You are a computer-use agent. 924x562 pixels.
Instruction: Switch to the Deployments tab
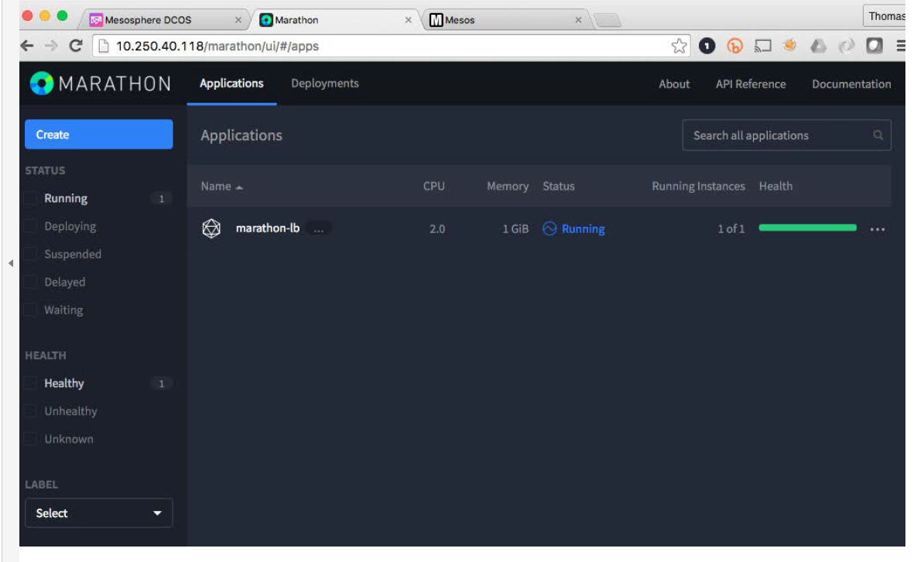(x=325, y=84)
